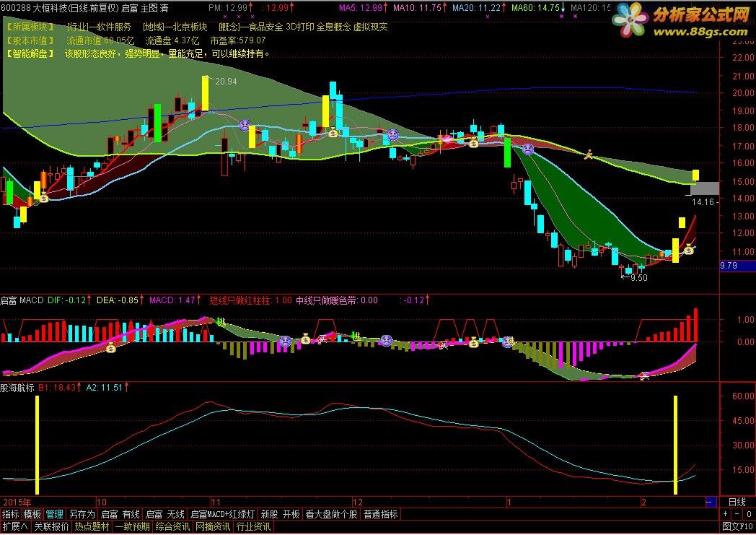Image resolution: width=756 pixels, height=535 pixels.
Task: Open the 行业资讯 industry news tab
Action: 253,527
